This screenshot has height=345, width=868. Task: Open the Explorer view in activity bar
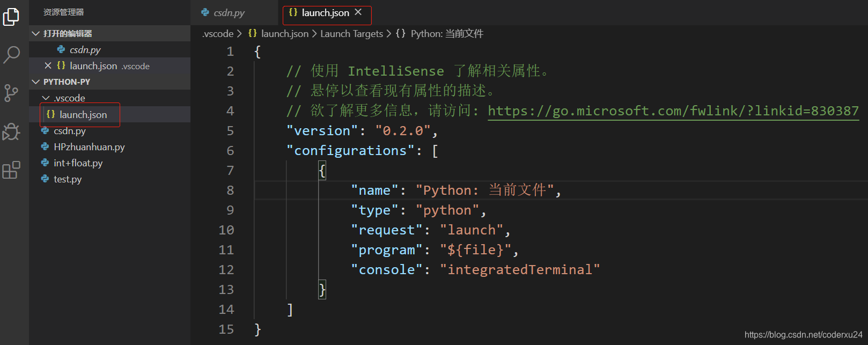[x=11, y=17]
